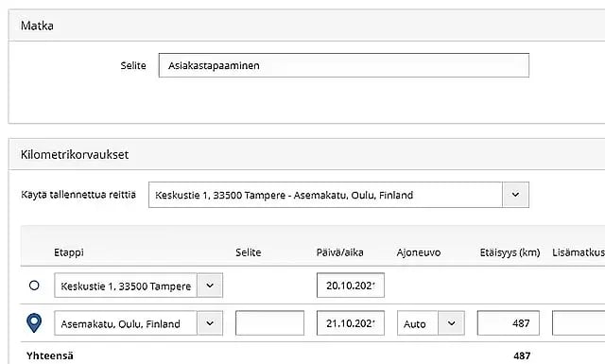Click the empty Selite field on Oulu row
This screenshot has width=605, height=364.
pos(269,322)
